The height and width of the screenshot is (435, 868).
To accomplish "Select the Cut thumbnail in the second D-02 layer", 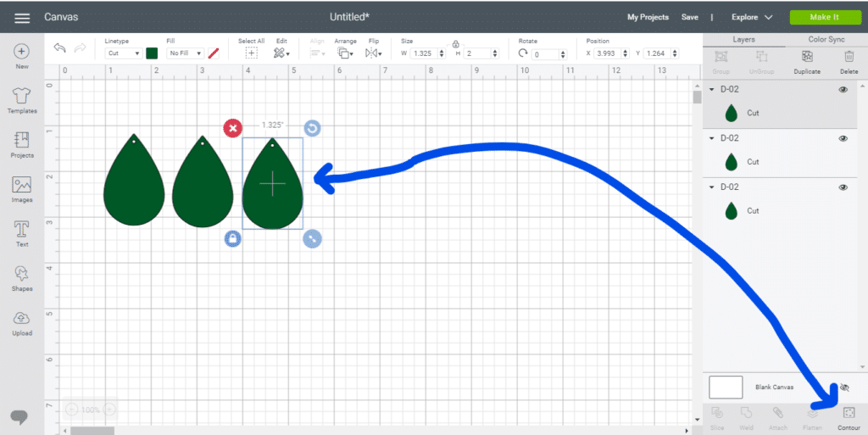I will 732,162.
